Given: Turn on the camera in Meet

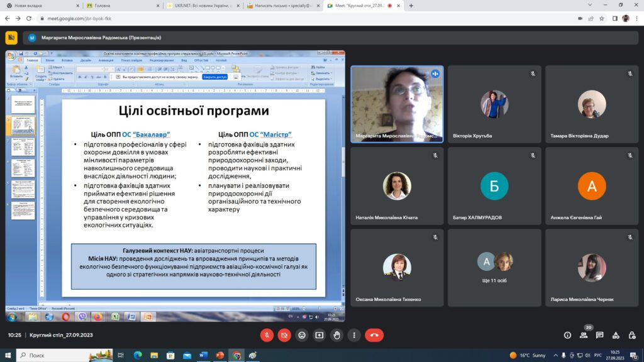Looking at the screenshot, I should click(284, 335).
